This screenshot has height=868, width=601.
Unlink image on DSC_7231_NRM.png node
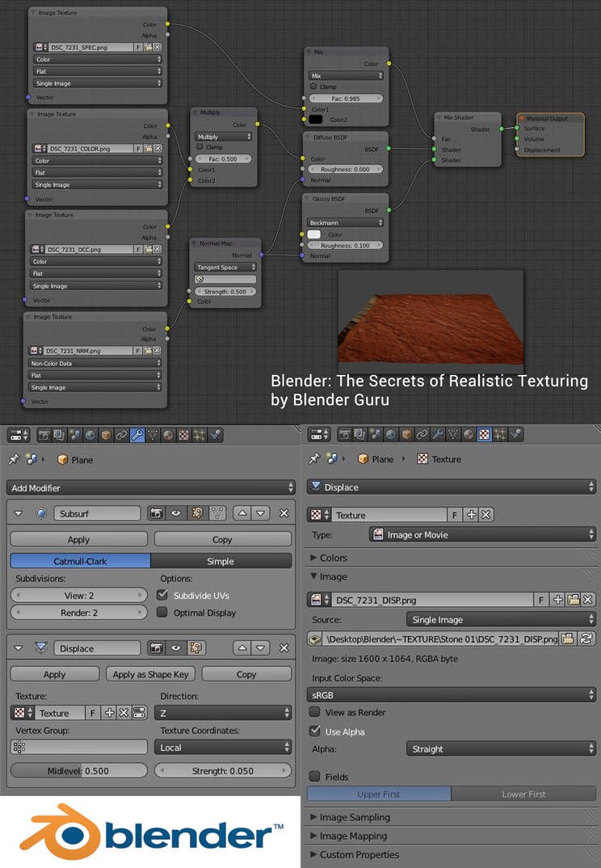point(158,351)
